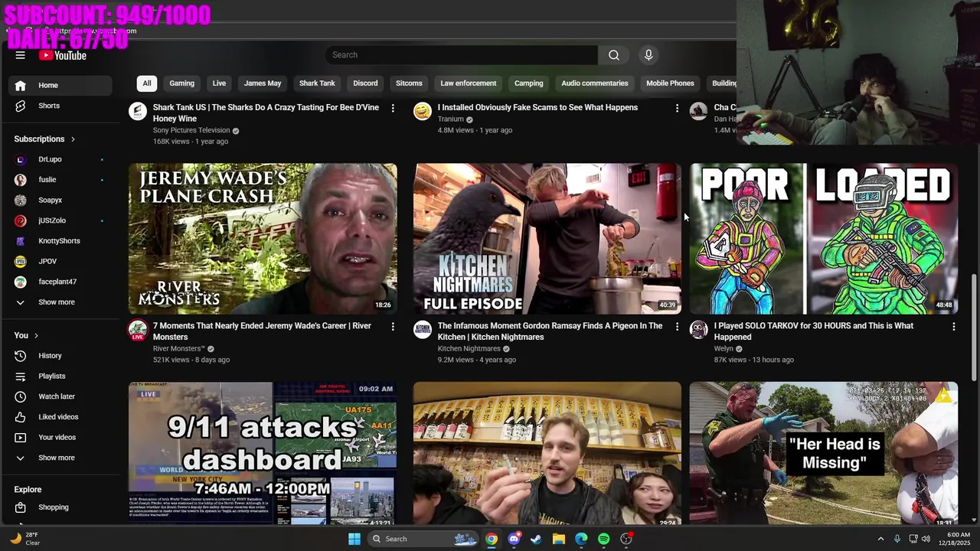Select the James May filter chip
Viewport: 980px width, 551px height.
(263, 83)
